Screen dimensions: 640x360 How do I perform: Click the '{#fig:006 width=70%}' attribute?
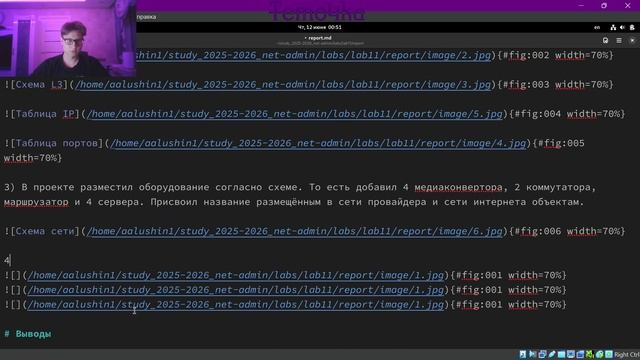[567, 231]
